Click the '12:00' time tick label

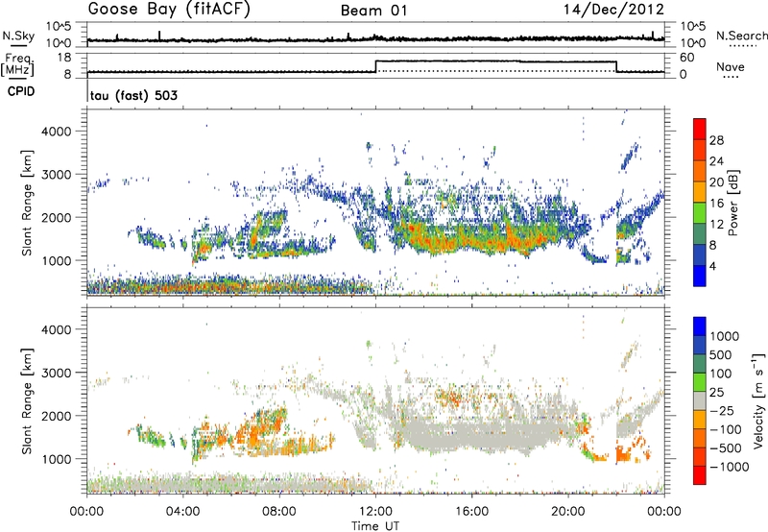point(375,512)
